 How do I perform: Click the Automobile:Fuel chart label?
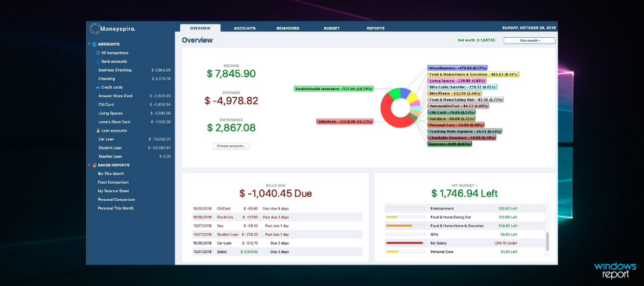coord(458,106)
